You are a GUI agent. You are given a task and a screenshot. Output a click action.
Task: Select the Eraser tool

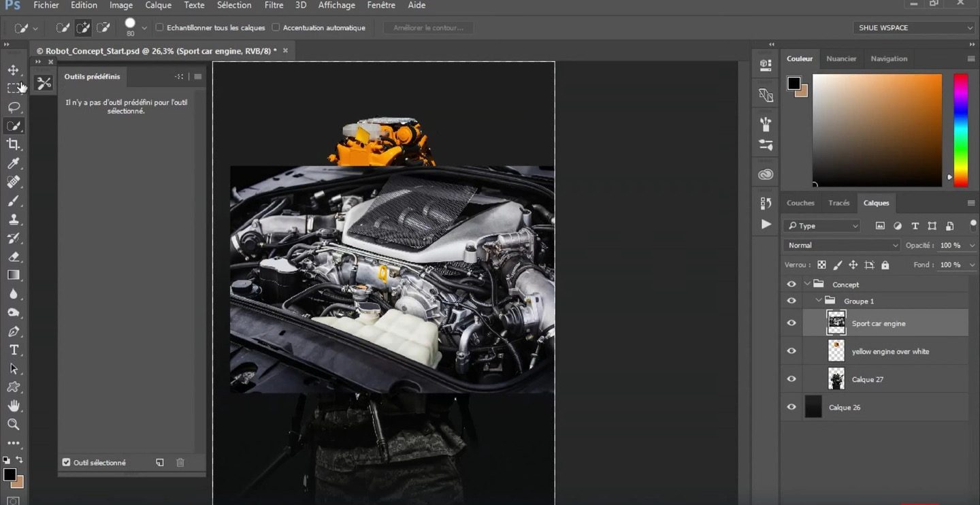tap(13, 257)
